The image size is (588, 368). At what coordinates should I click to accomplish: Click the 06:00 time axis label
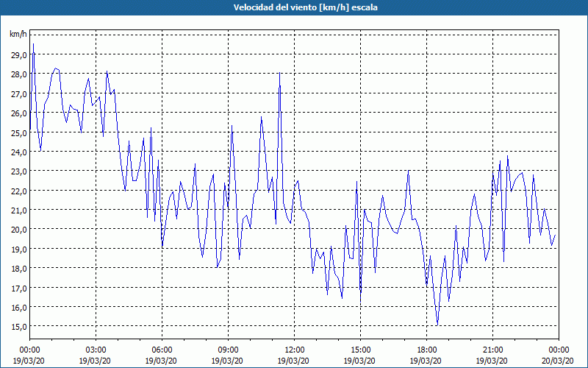pyautogui.click(x=162, y=350)
